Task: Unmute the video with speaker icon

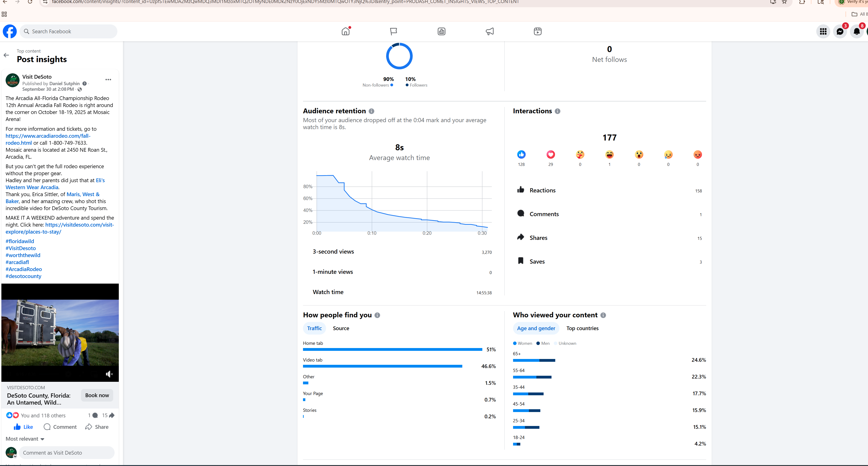Action: click(109, 374)
